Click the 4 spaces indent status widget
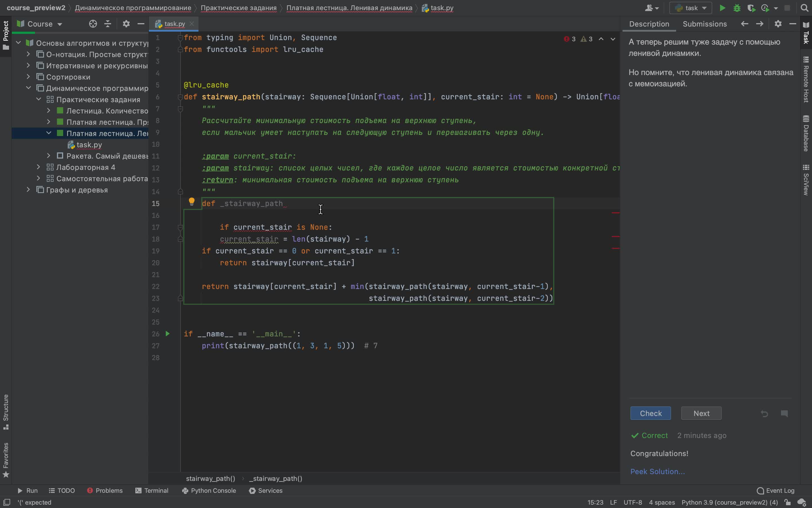 point(662,502)
